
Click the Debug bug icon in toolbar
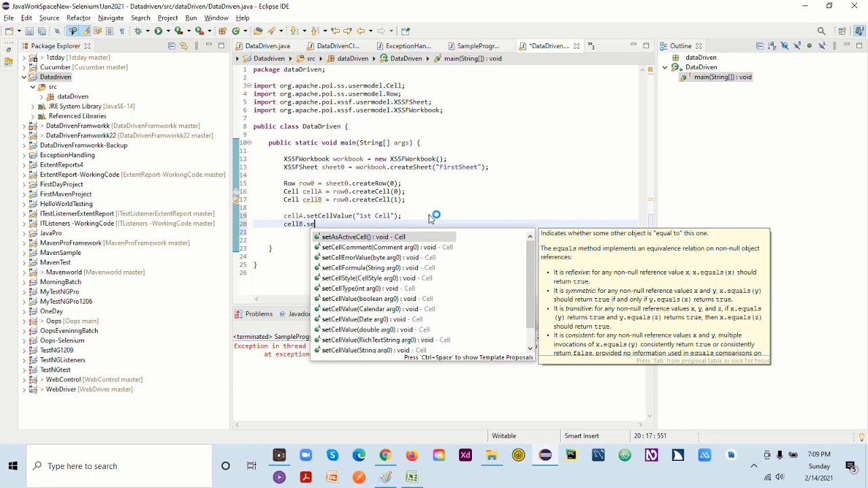tap(138, 30)
